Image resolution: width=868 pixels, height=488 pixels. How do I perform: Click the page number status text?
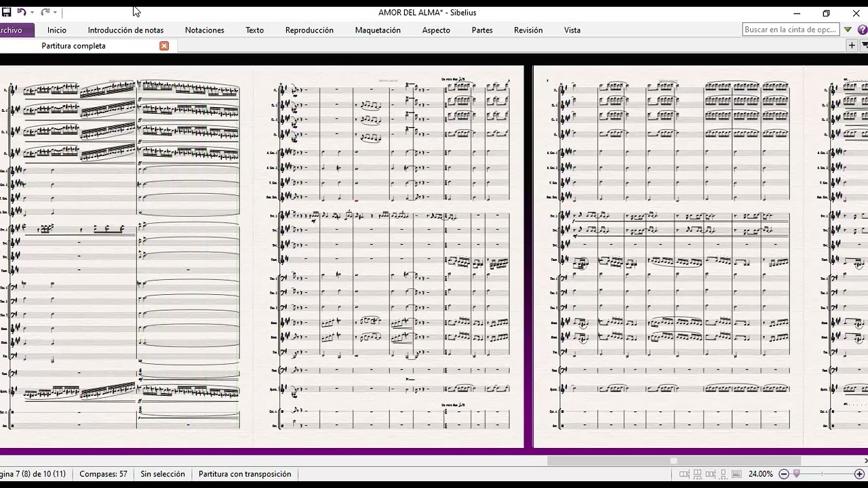point(33,474)
